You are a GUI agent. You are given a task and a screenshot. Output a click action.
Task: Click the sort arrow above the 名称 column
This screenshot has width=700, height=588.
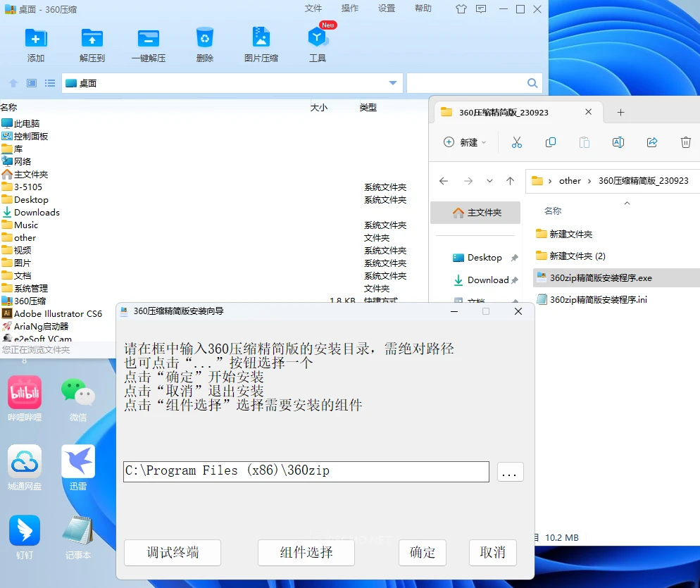(x=627, y=203)
